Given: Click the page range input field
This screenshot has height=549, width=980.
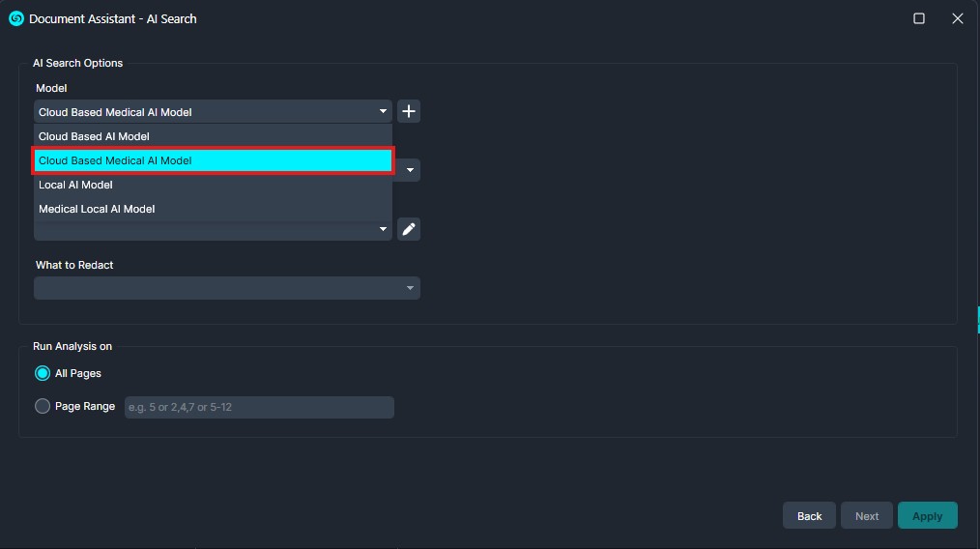Looking at the screenshot, I should [259, 407].
